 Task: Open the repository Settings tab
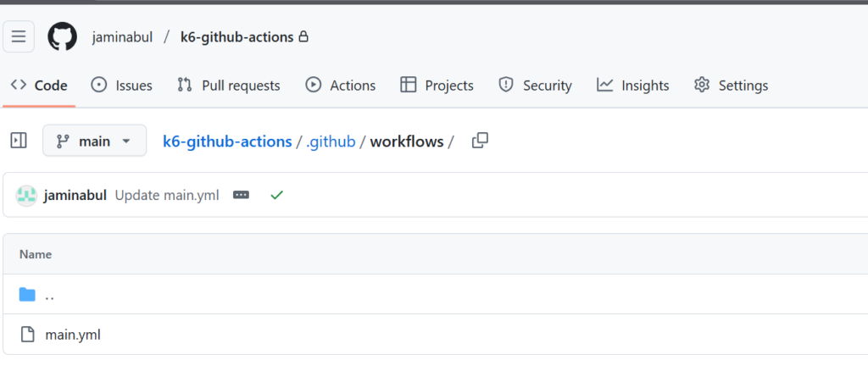732,86
